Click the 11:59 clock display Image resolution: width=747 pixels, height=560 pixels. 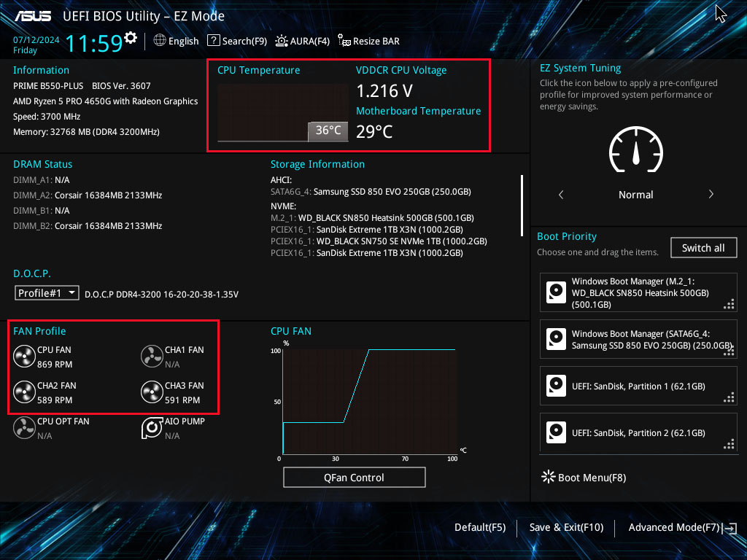pos(94,43)
